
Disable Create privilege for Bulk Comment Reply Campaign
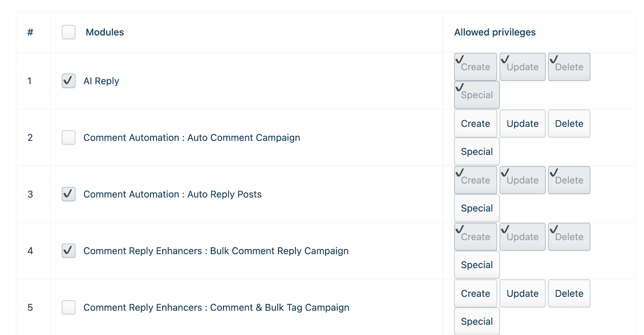point(475,237)
